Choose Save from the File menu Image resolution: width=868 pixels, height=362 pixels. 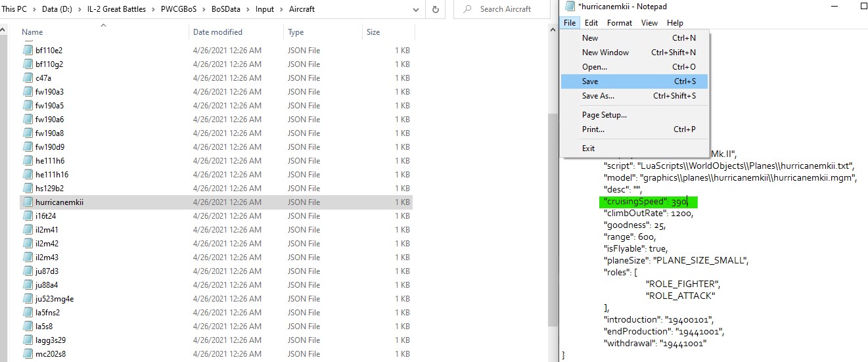[x=590, y=81]
